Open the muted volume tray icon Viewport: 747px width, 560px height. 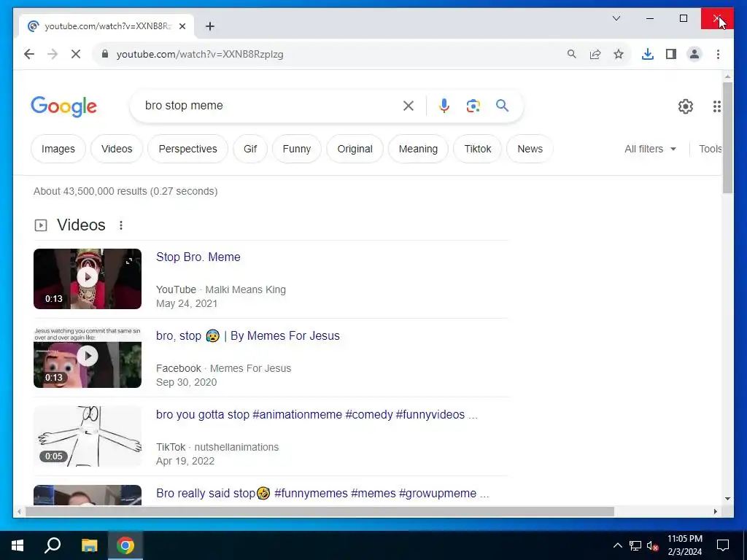pos(653,545)
